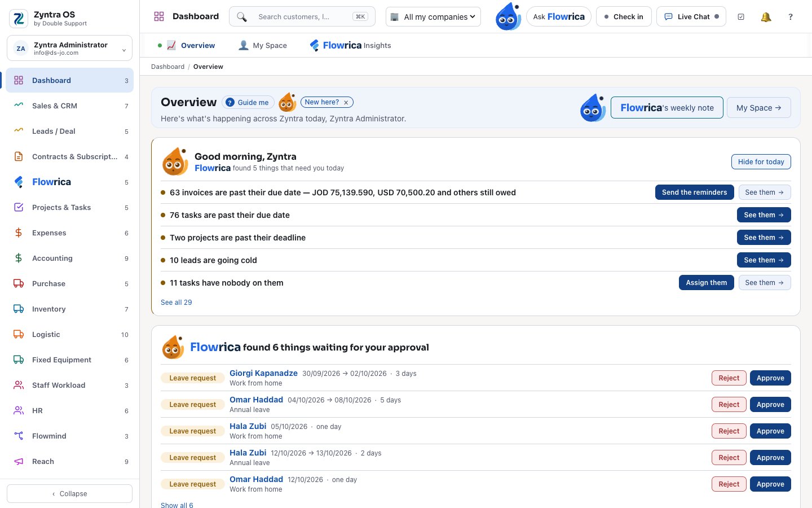Switch to the Overview tab
The height and width of the screenshot is (508, 812).
[187, 45]
